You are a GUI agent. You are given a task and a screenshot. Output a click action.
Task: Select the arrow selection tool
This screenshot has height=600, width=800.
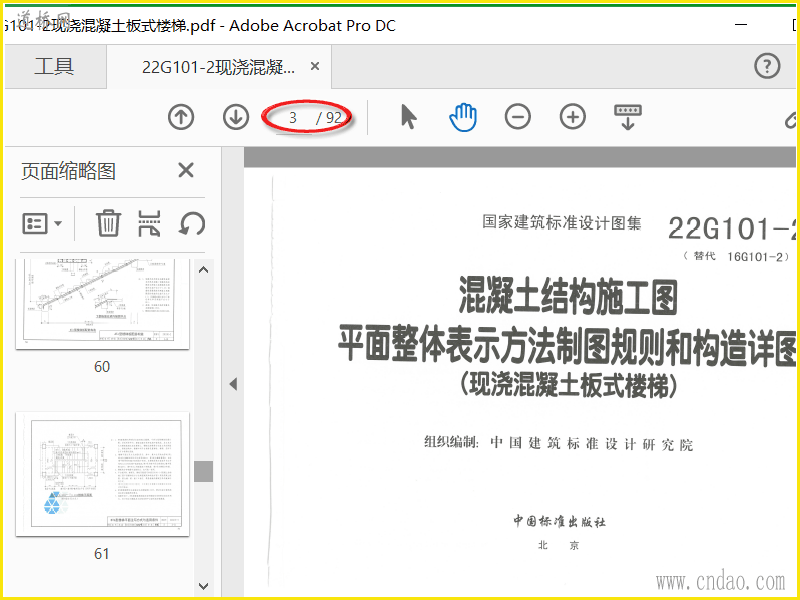point(409,117)
